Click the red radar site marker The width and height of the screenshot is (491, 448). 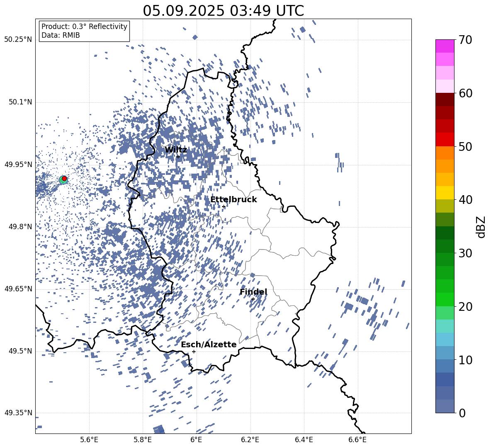click(x=64, y=179)
